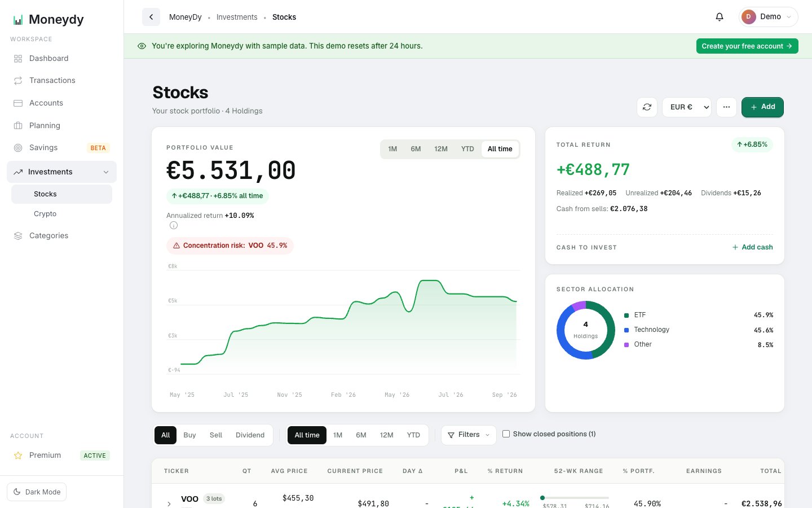812x508 pixels.
Task: Click the Transactions arrows icon
Action: pyautogui.click(x=18, y=81)
